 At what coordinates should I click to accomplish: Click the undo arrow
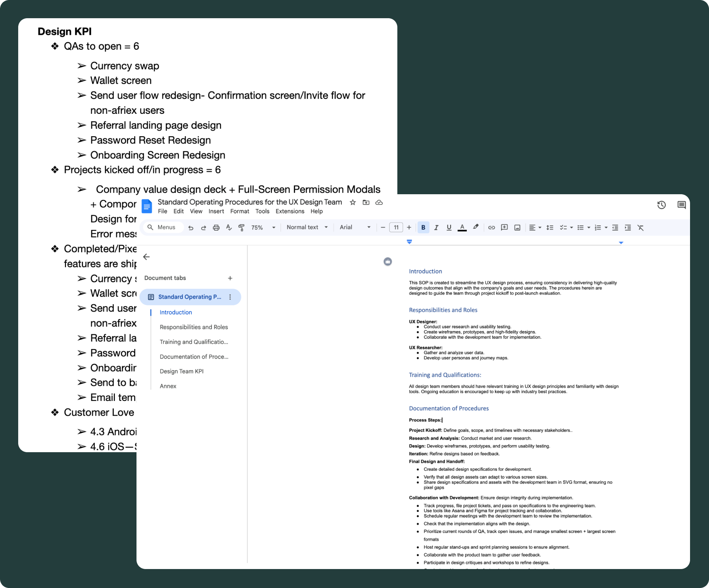point(191,228)
